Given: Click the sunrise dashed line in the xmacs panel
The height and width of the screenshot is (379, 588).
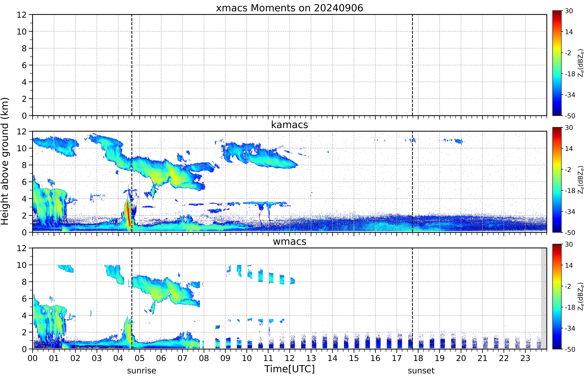Looking at the screenshot, I should coord(132,65).
